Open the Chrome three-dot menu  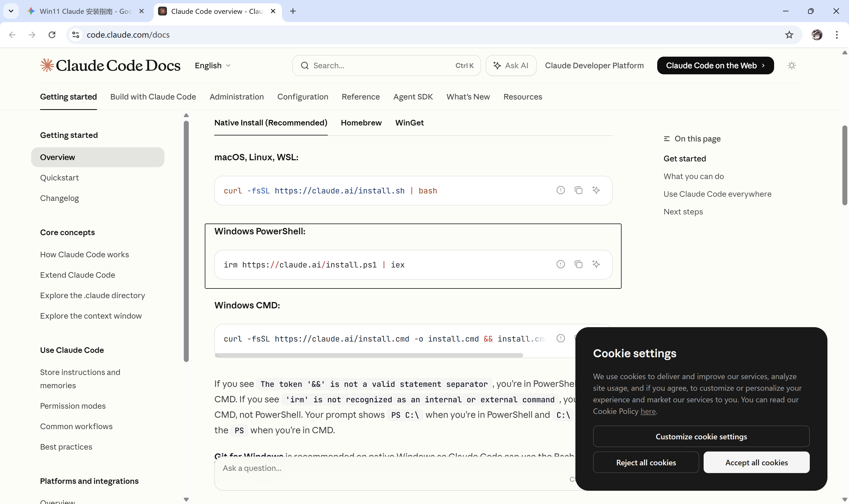coord(837,35)
